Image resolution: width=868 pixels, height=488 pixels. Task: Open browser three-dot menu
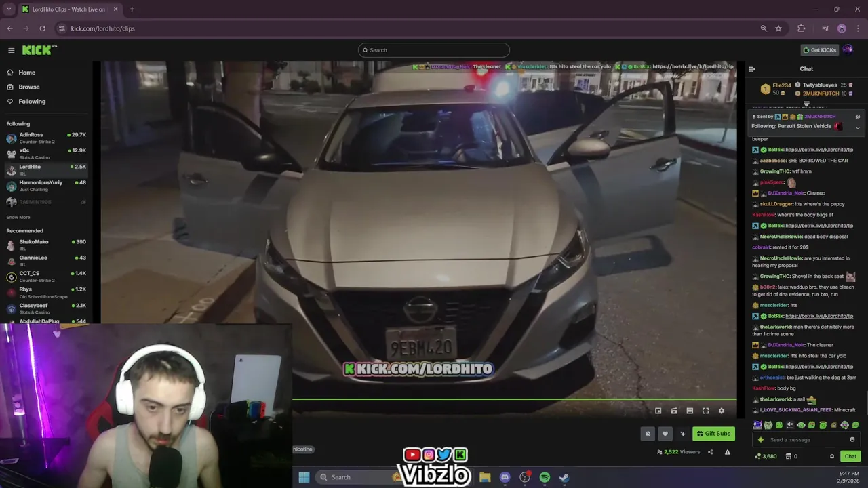click(858, 28)
